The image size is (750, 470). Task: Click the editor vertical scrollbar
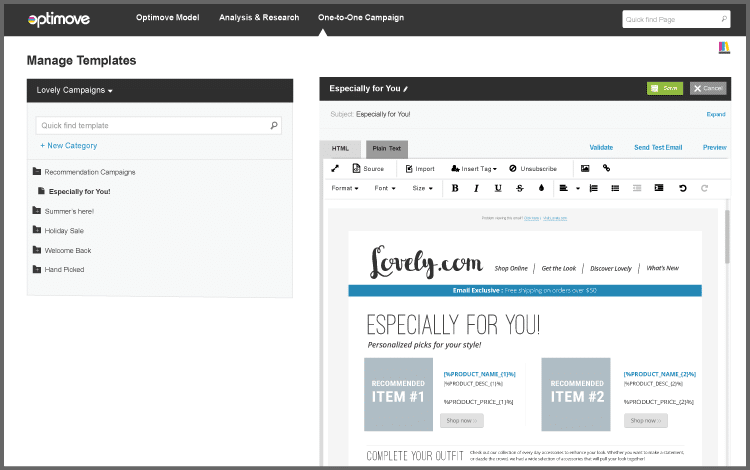[728, 237]
